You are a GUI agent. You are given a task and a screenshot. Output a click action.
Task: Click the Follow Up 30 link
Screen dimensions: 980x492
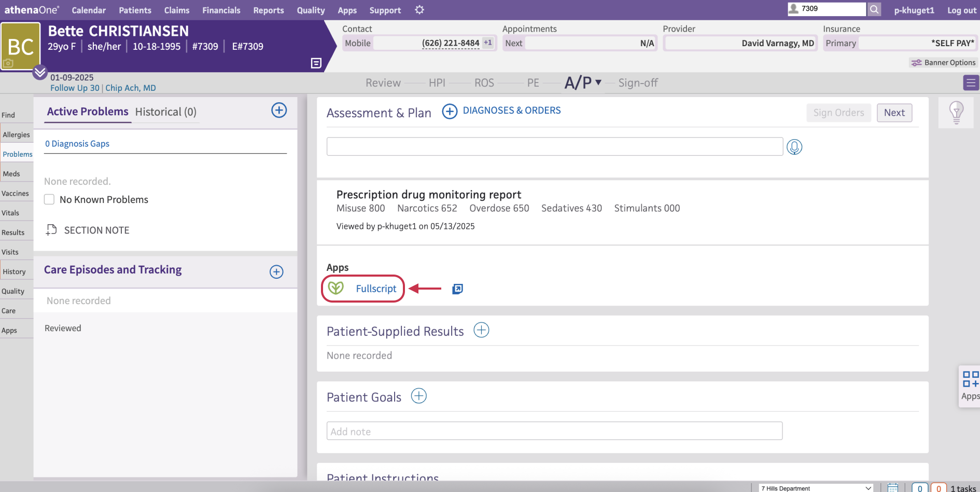(74, 88)
